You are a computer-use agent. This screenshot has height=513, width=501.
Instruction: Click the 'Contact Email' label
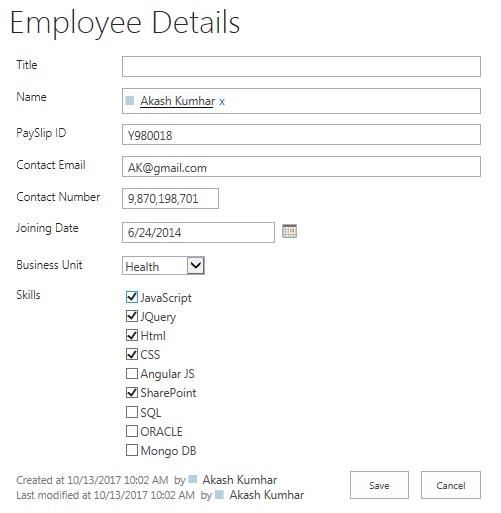[51, 165]
